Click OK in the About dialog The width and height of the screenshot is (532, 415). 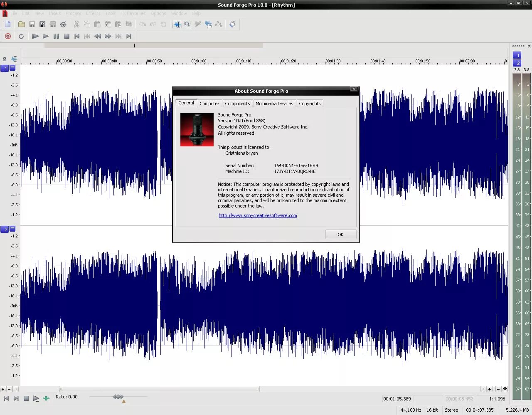point(341,235)
